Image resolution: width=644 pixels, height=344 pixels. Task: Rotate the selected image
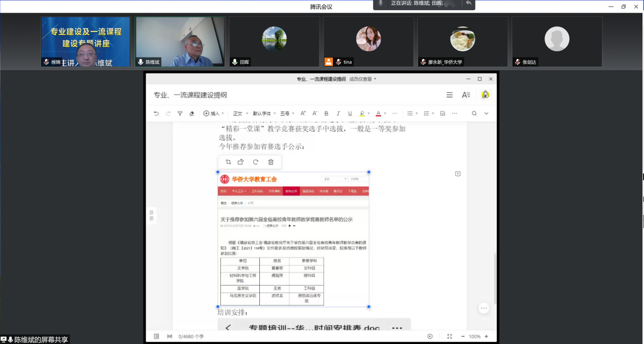point(256,162)
